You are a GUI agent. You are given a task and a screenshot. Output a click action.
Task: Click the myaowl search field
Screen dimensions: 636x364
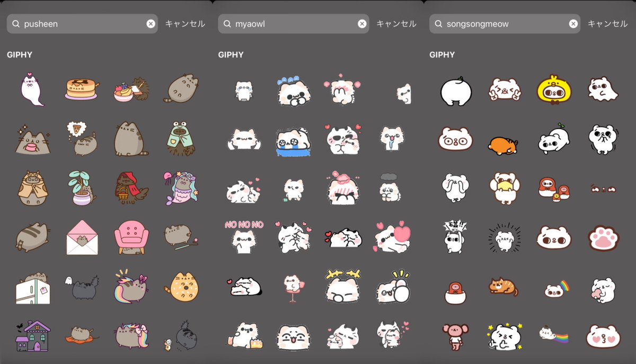(294, 24)
